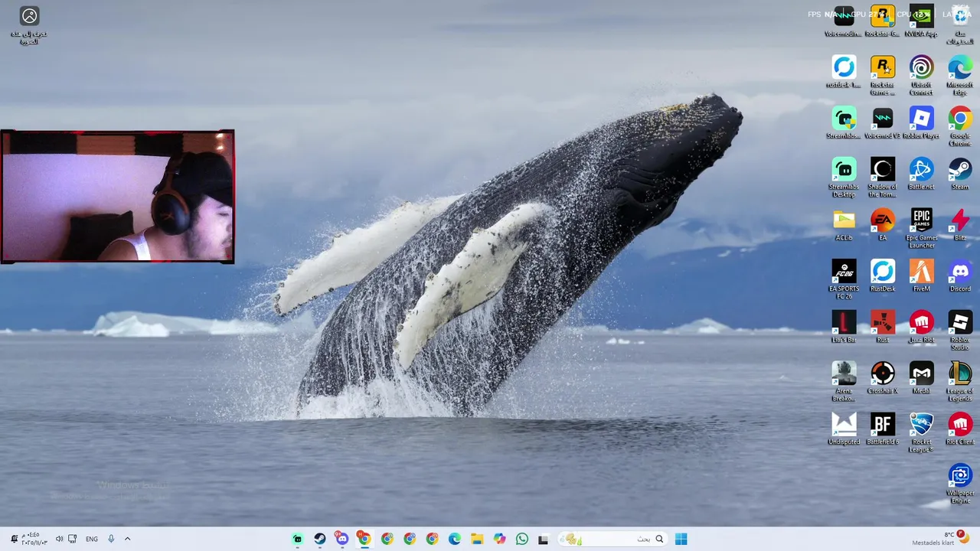
Task: Open Voicemod V3 desktop shortcut
Action: 882,123
